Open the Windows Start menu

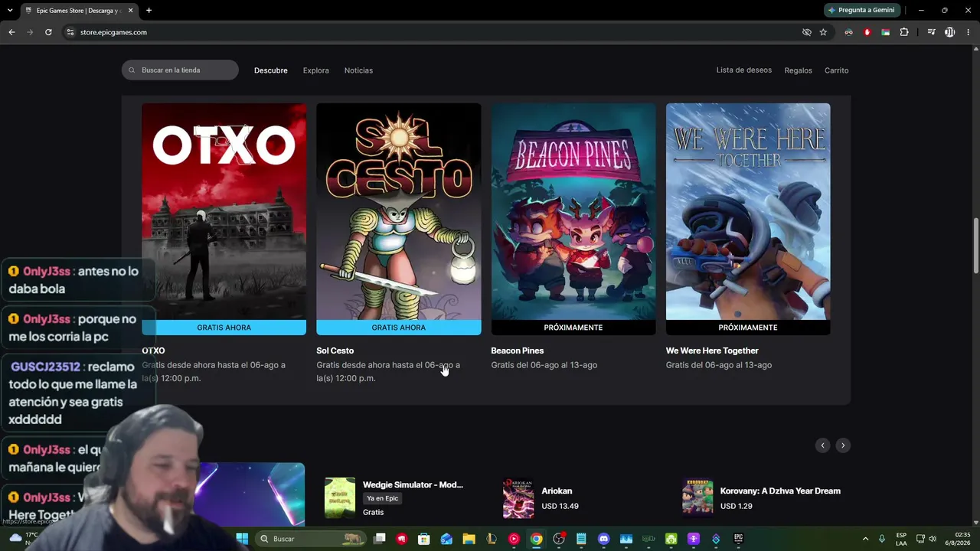tap(242, 539)
